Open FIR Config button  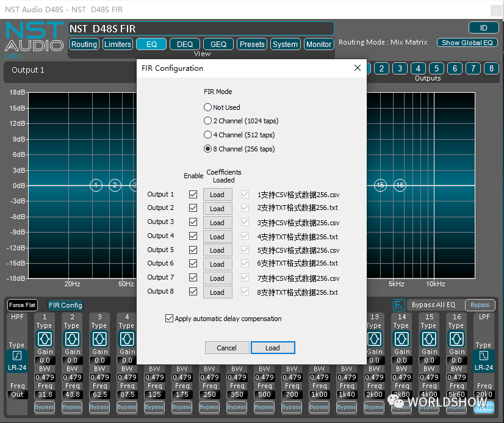click(65, 305)
